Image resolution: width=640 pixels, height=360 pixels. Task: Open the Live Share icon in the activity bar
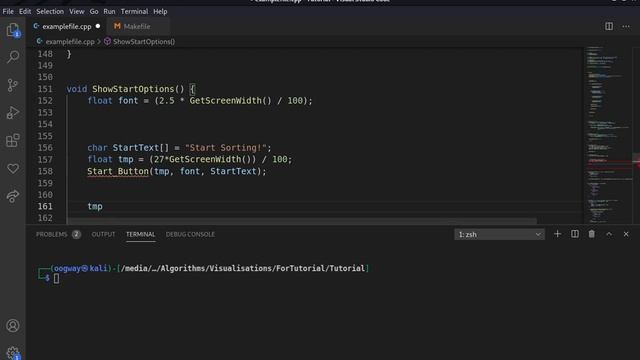click(x=13, y=196)
